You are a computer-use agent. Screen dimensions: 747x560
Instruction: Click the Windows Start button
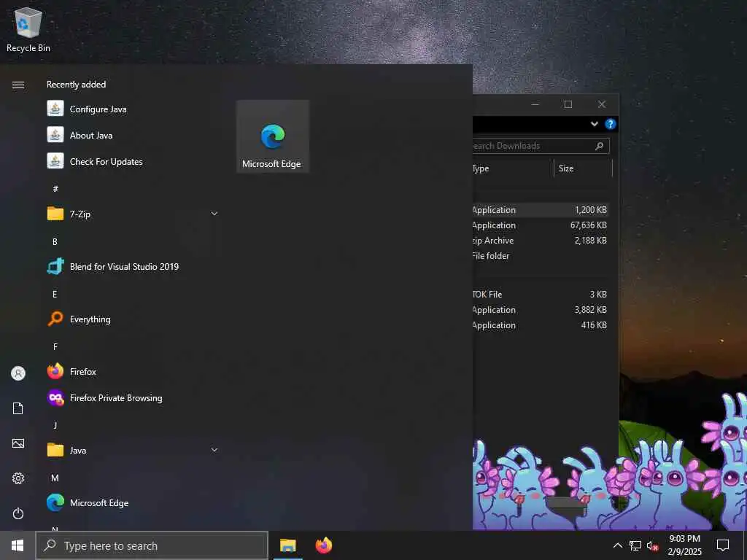pos(18,545)
